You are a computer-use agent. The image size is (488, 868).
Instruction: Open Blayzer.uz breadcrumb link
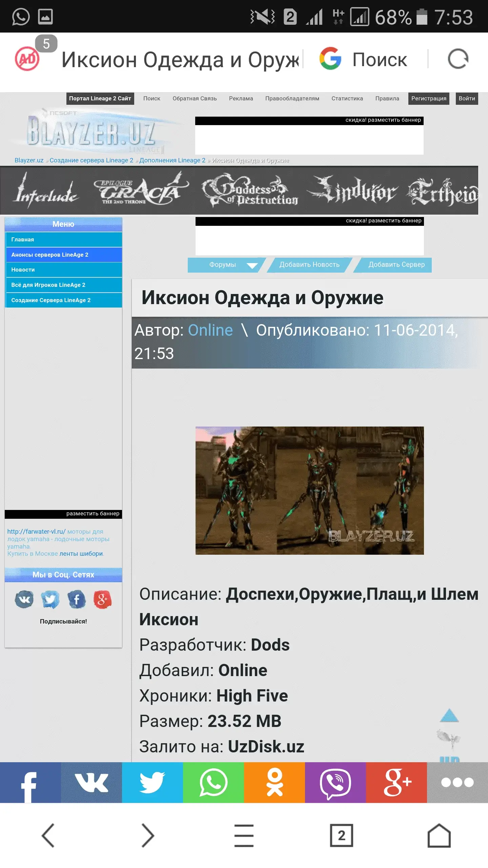point(29,160)
